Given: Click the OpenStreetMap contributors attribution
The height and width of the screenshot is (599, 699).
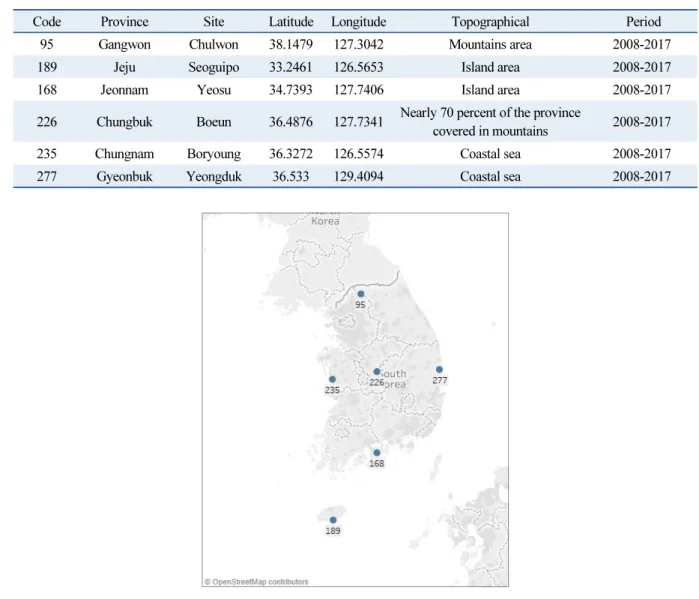Looking at the screenshot, I should click(256, 582).
